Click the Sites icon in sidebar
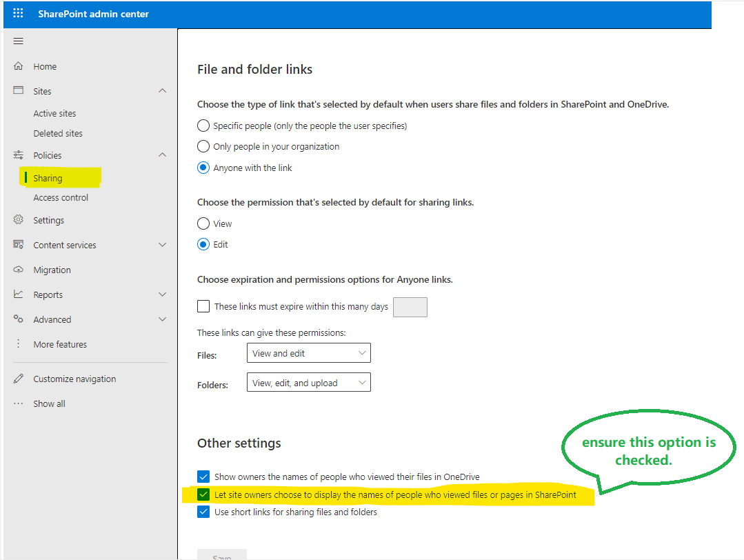Screen dimensions: 744x560 pos(18,90)
